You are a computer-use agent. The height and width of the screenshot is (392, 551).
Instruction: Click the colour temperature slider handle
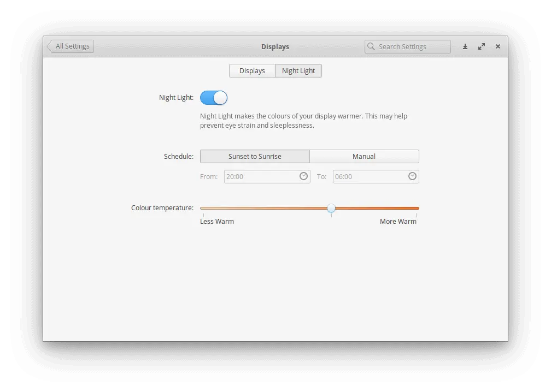331,208
